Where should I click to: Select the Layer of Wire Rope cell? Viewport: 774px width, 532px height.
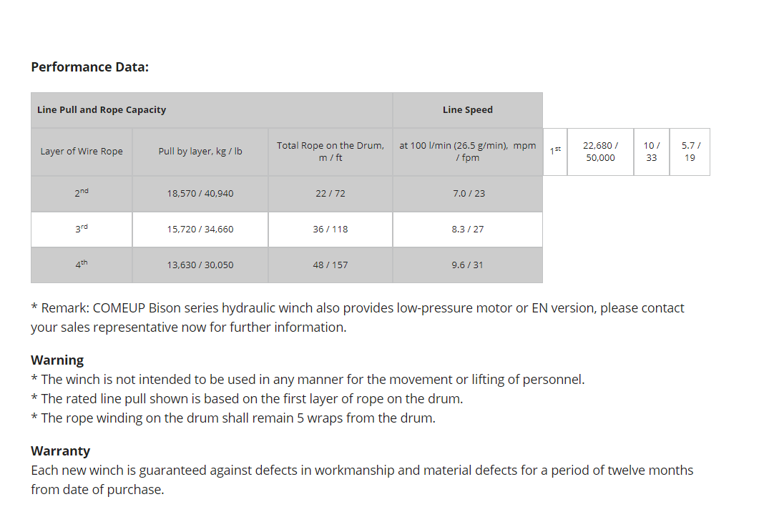pos(82,152)
